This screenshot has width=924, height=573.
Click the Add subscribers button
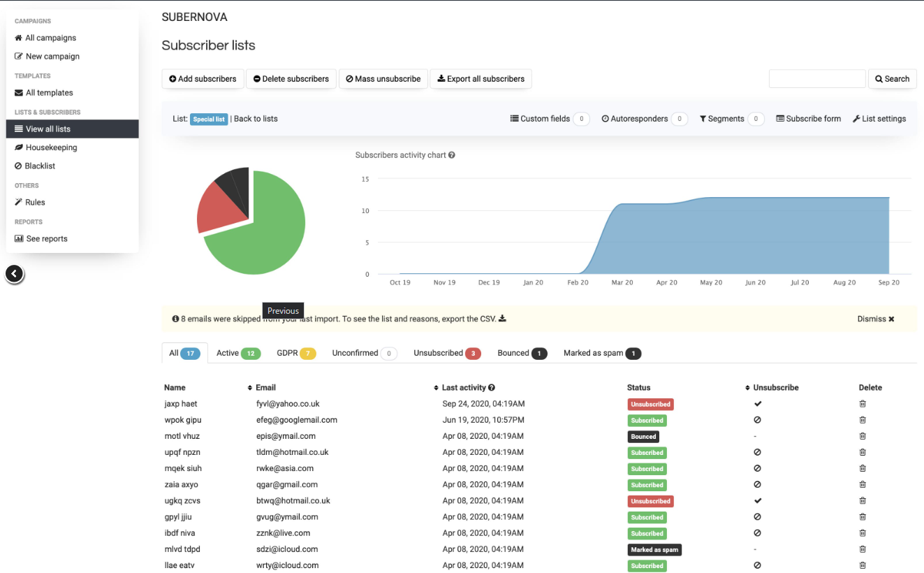[203, 79]
